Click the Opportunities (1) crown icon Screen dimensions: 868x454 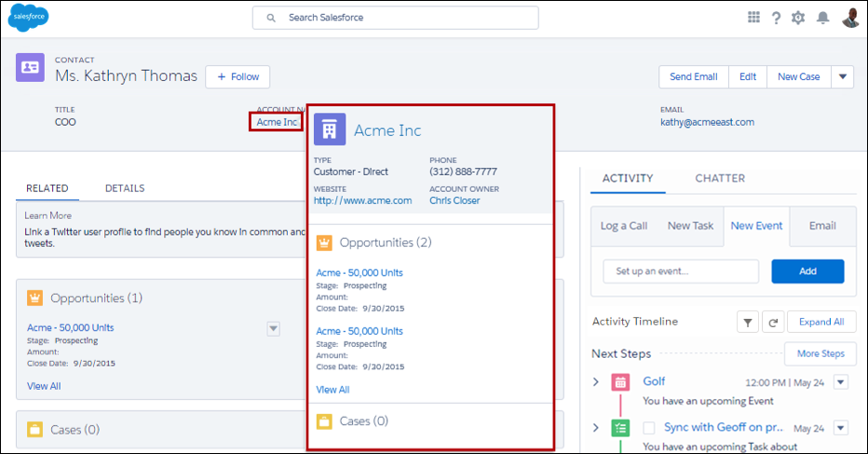click(34, 298)
